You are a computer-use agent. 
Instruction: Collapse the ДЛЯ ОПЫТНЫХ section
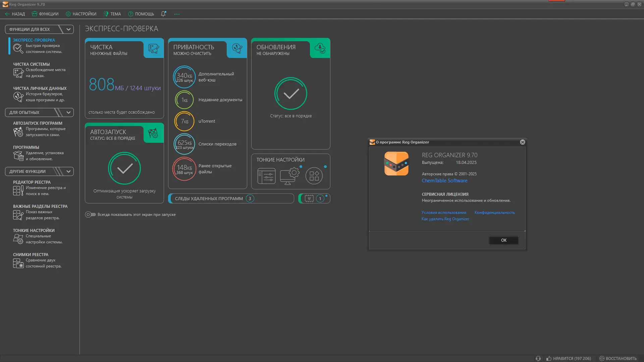pos(68,112)
